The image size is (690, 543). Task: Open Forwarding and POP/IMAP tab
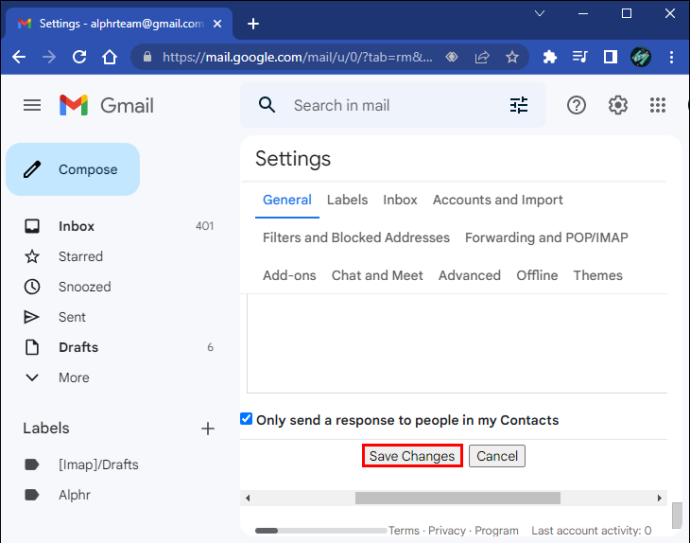click(x=547, y=238)
